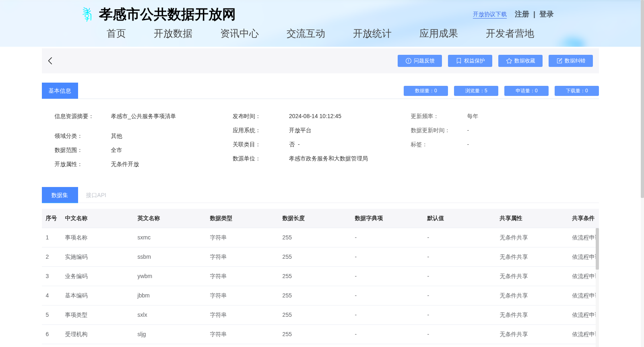Click the 事项类型 table cell

(x=76, y=315)
